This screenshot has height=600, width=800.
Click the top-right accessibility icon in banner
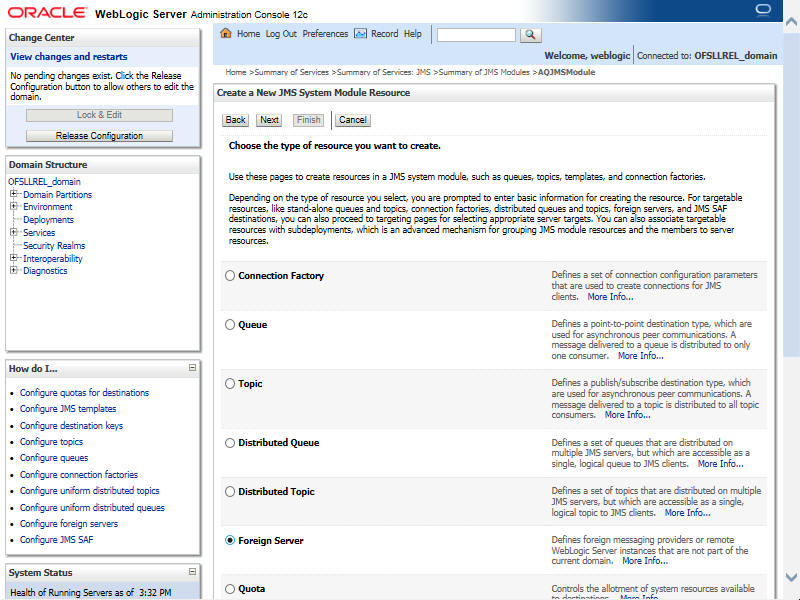[763, 10]
